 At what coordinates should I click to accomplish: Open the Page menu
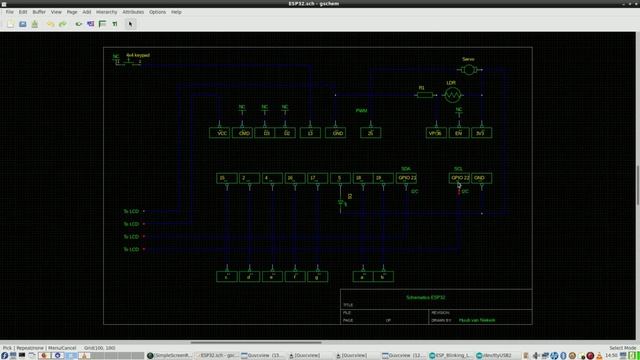click(72, 12)
